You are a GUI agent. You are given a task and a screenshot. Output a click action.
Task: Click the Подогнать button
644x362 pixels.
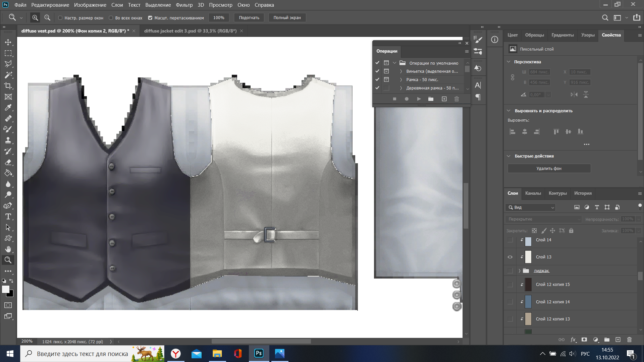coord(249,18)
